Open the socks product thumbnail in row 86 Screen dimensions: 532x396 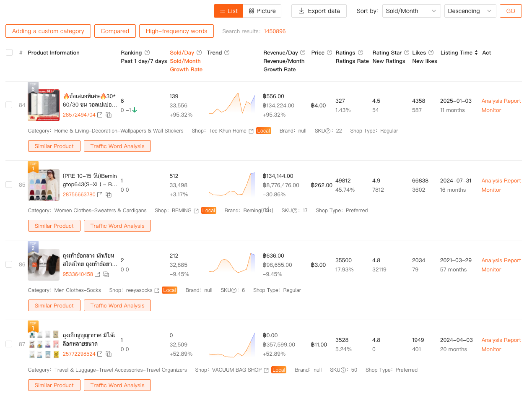(44, 264)
